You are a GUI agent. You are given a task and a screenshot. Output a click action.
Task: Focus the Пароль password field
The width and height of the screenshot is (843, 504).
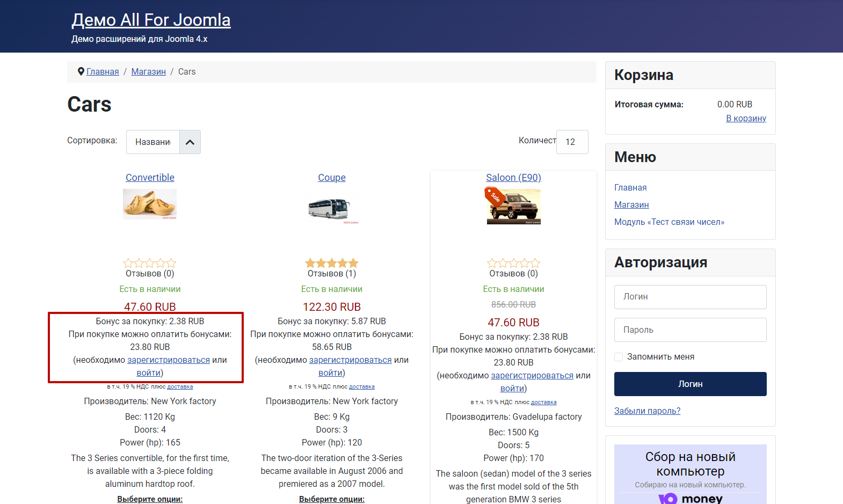[691, 330]
